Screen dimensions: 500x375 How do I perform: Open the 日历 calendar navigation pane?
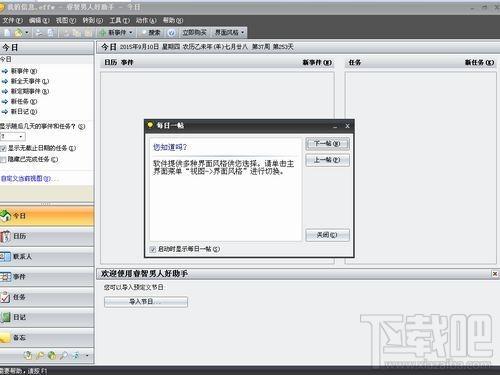coord(47,236)
